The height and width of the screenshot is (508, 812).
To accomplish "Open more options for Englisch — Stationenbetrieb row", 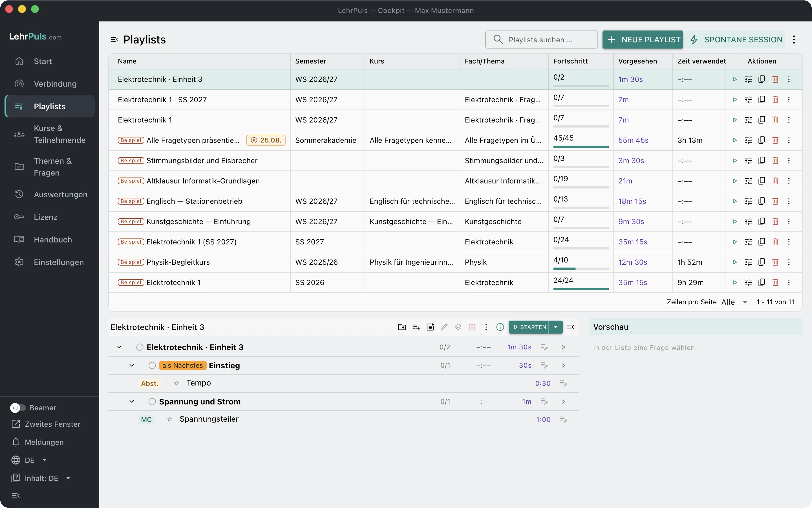I will 789,201.
